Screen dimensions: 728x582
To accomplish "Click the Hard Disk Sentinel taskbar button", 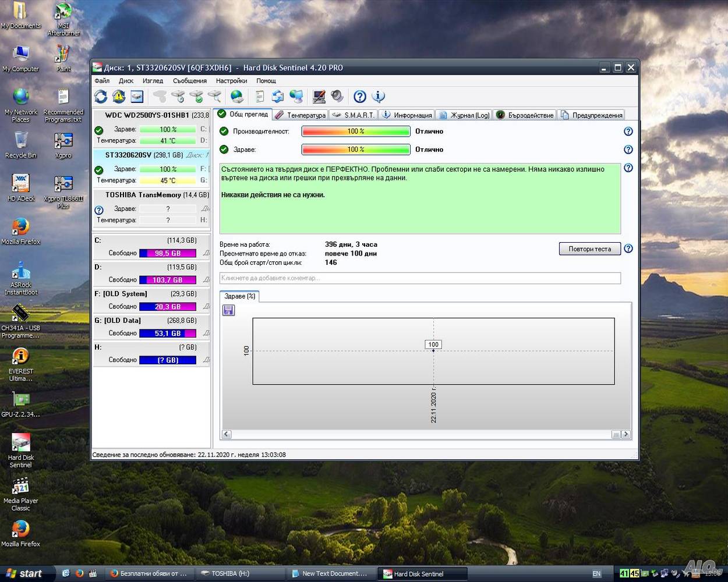I will [422, 574].
